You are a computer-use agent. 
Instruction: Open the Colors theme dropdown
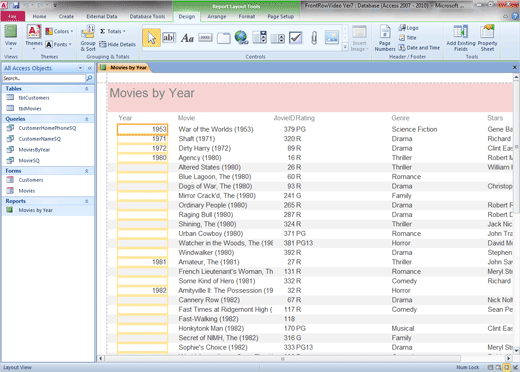[59, 31]
